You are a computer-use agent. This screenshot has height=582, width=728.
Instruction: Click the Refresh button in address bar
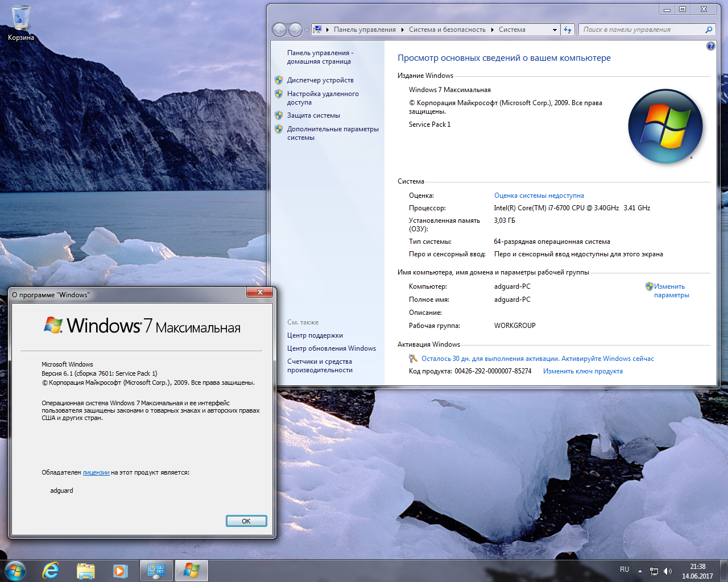pyautogui.click(x=568, y=30)
